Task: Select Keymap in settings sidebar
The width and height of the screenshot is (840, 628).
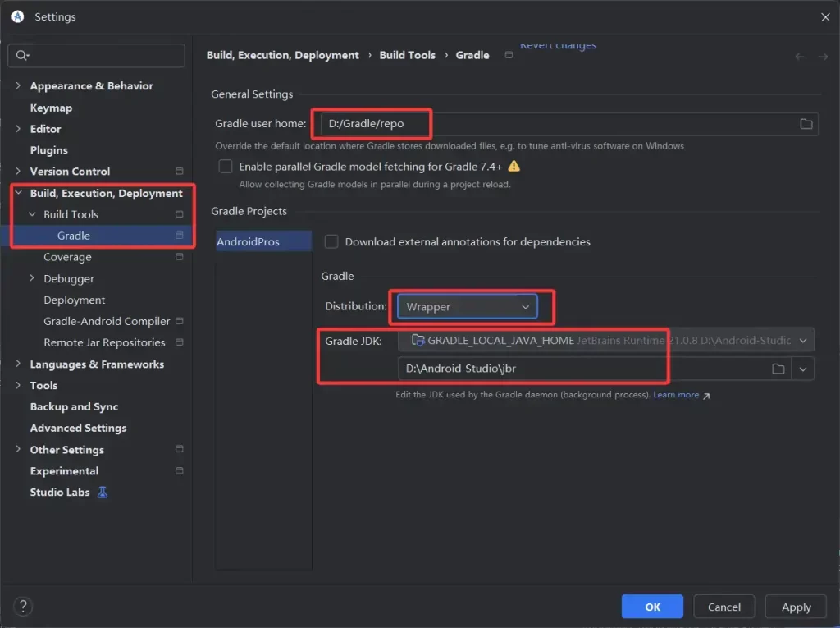Action: [51, 108]
